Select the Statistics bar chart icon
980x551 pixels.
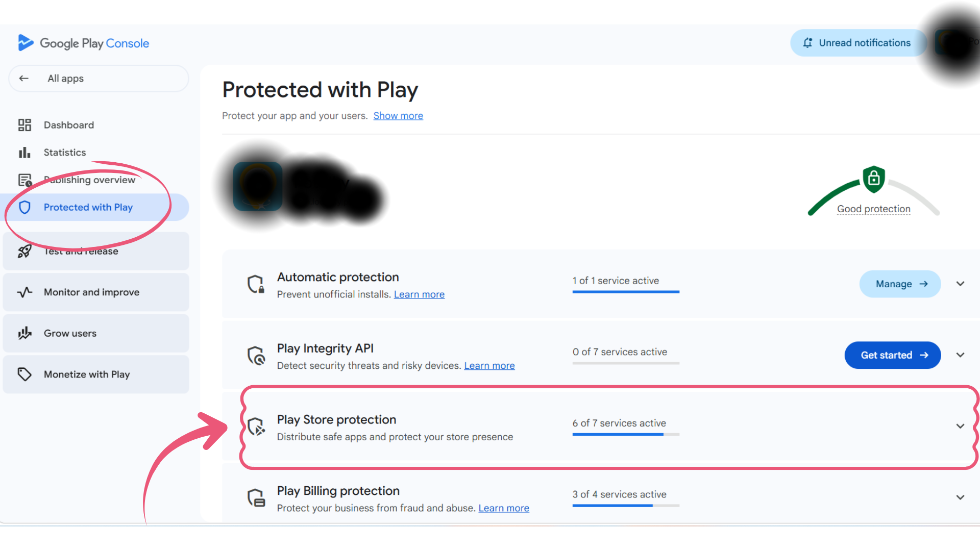24,153
